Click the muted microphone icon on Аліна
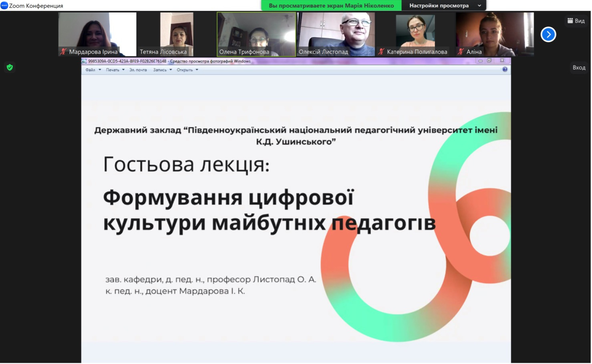The height and width of the screenshot is (364, 592). coord(461,52)
